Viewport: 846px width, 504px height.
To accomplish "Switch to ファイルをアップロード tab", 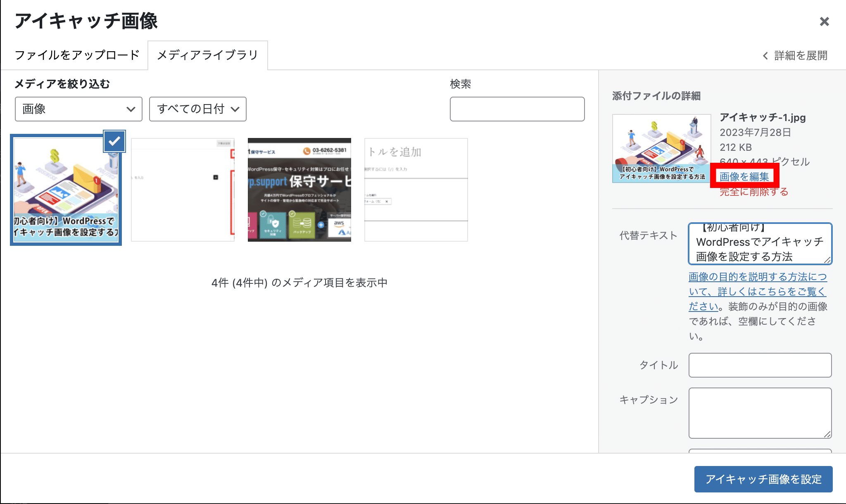I will coord(77,55).
